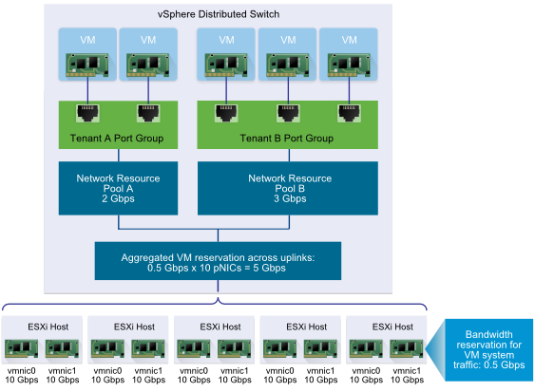Click the vmnic1 10 Gbps text under second host
Image resolution: width=535 pixels, height=392 pixels.
148,375
